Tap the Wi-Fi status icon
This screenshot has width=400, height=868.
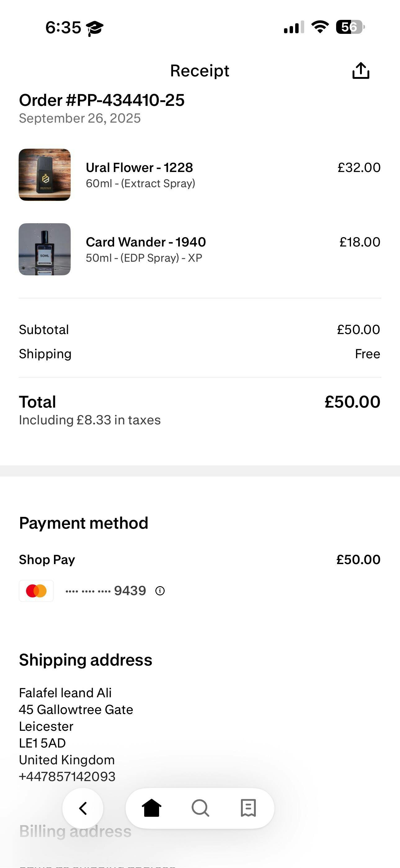click(320, 27)
